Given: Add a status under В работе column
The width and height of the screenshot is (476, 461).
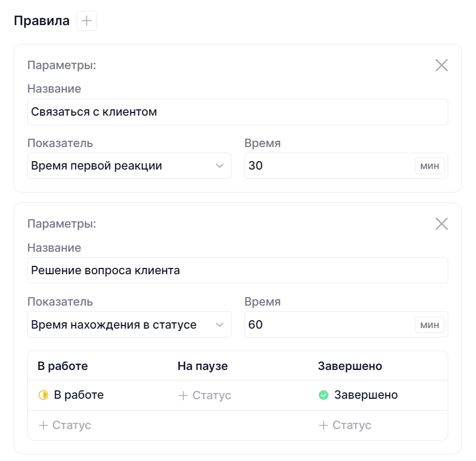Looking at the screenshot, I should point(65,425).
